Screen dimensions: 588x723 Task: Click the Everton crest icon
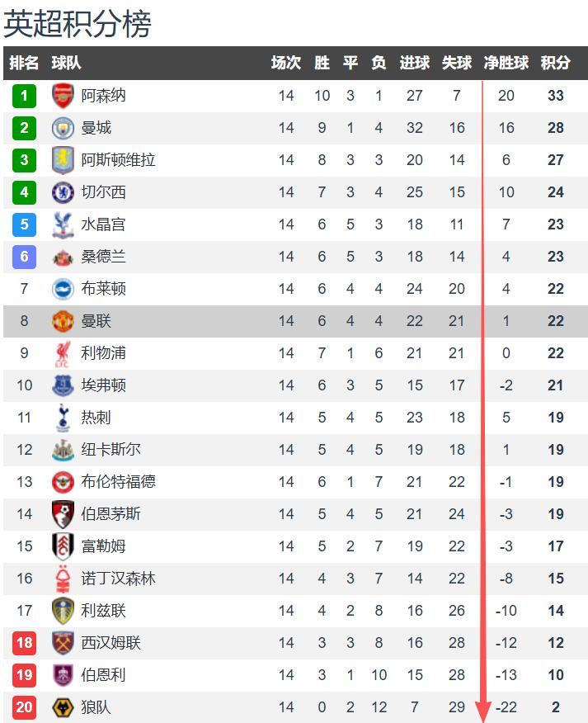coord(64,385)
